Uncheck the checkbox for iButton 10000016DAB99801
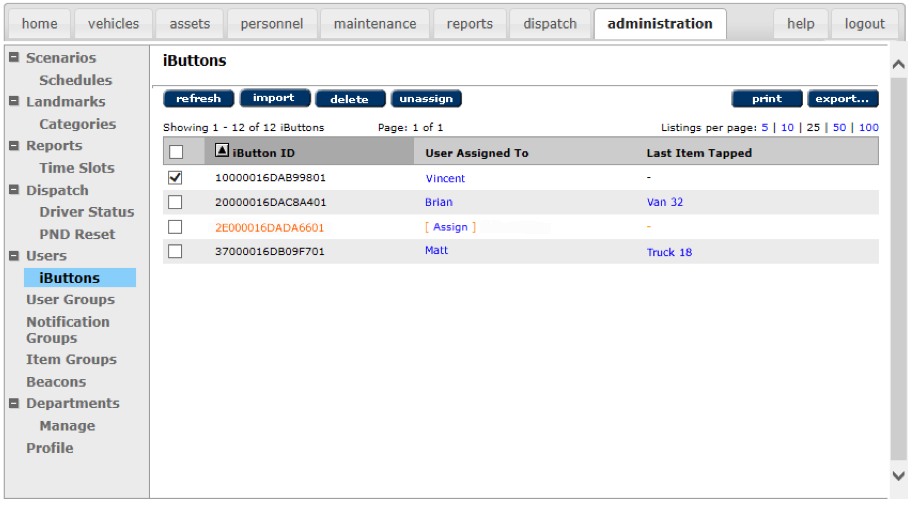This screenshot has height=507, width=913. tap(176, 177)
